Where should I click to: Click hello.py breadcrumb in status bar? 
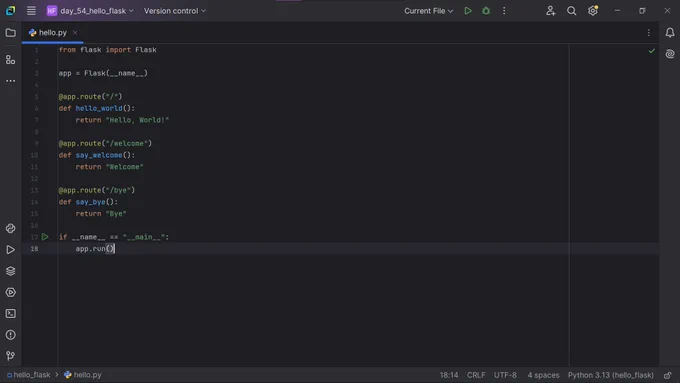(83, 375)
